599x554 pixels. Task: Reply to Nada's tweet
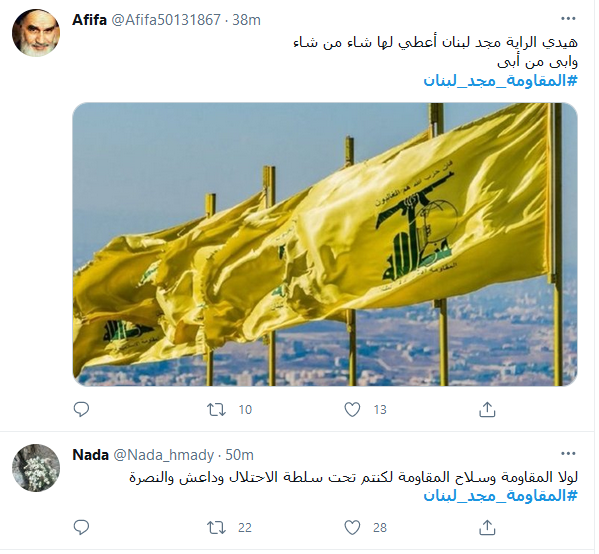[x=81, y=527]
